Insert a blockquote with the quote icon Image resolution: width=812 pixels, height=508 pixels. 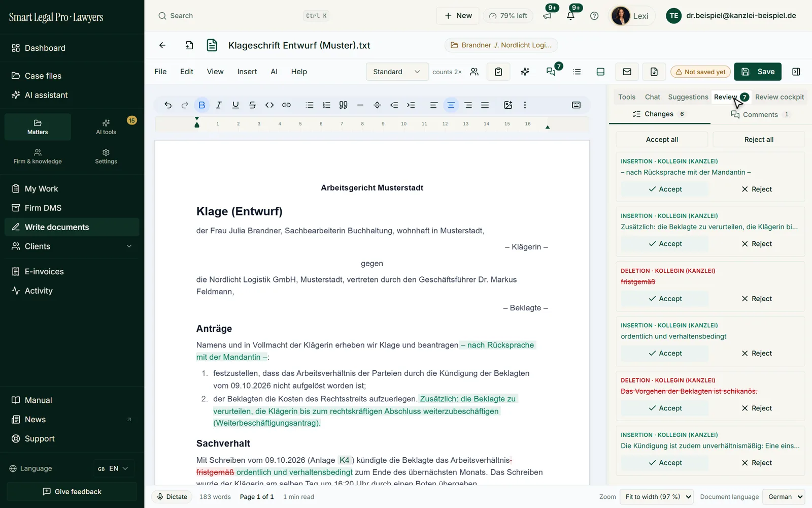click(x=344, y=105)
